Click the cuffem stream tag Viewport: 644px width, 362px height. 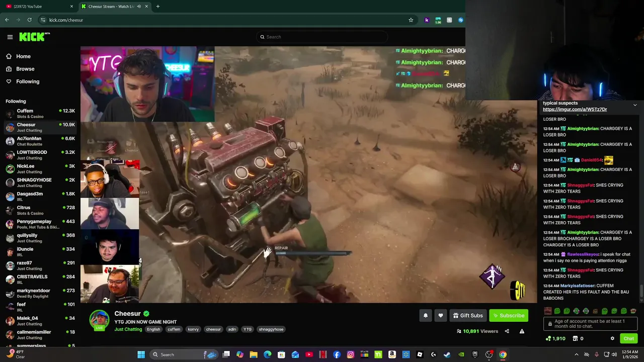(174, 329)
